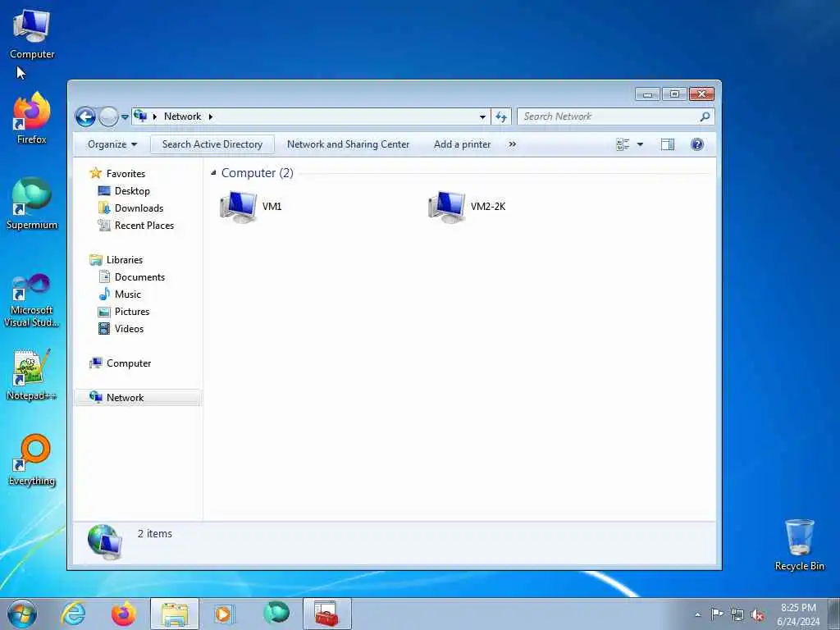
Task: Click the red toolbox taskbar button
Action: point(326,614)
